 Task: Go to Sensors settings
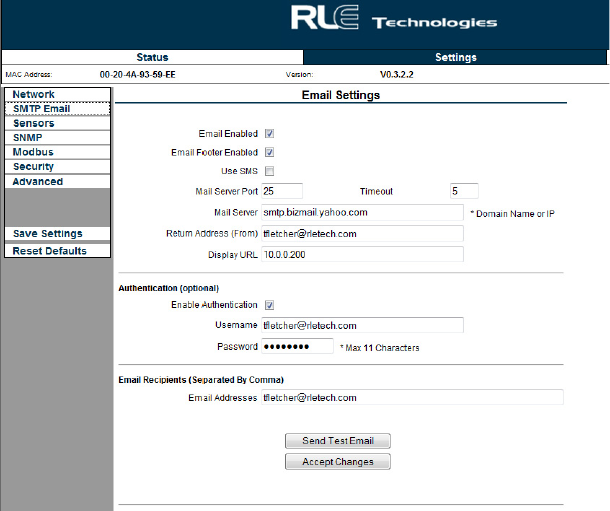[34, 123]
